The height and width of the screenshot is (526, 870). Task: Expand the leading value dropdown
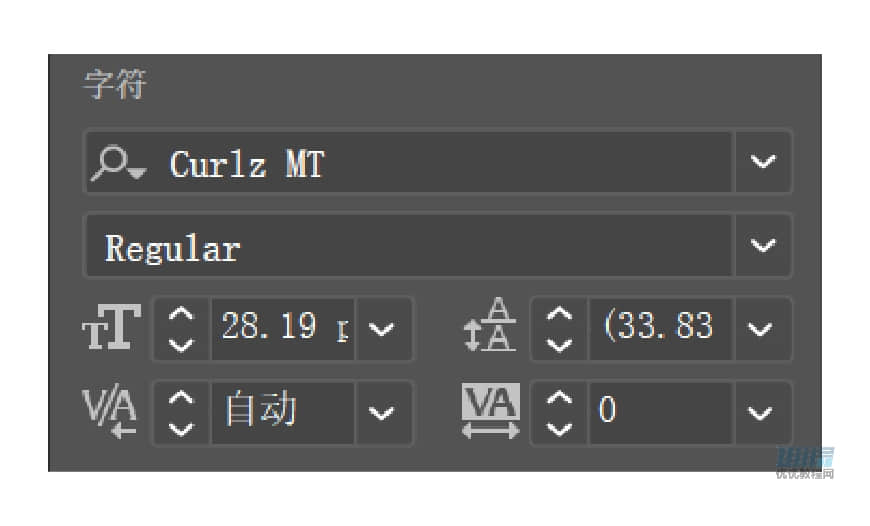[x=760, y=329]
